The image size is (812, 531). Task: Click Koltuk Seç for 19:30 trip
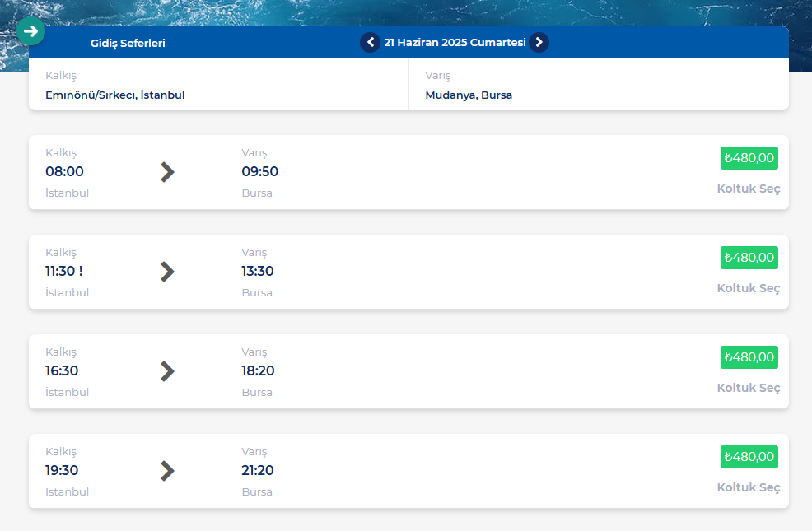(x=748, y=487)
